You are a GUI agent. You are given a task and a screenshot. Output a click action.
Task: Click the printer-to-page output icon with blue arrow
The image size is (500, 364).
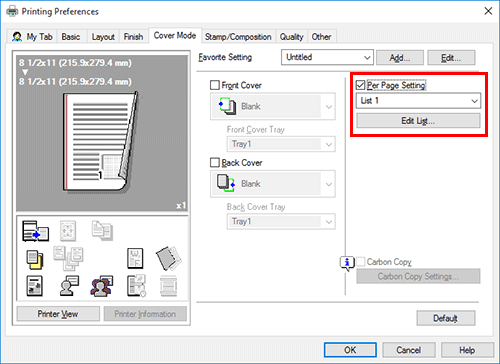click(x=35, y=231)
